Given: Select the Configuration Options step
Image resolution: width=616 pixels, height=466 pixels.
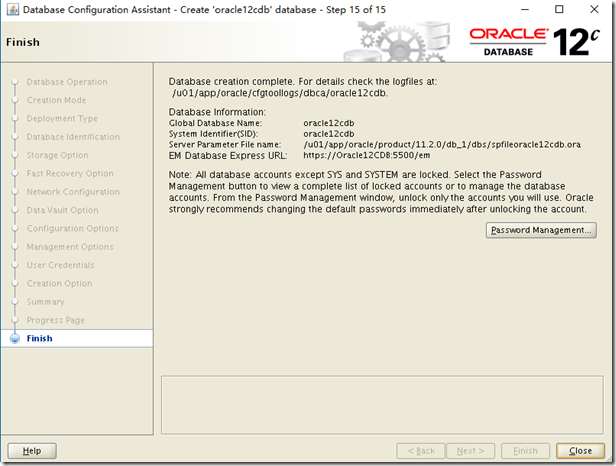Looking at the screenshot, I should 73,228.
